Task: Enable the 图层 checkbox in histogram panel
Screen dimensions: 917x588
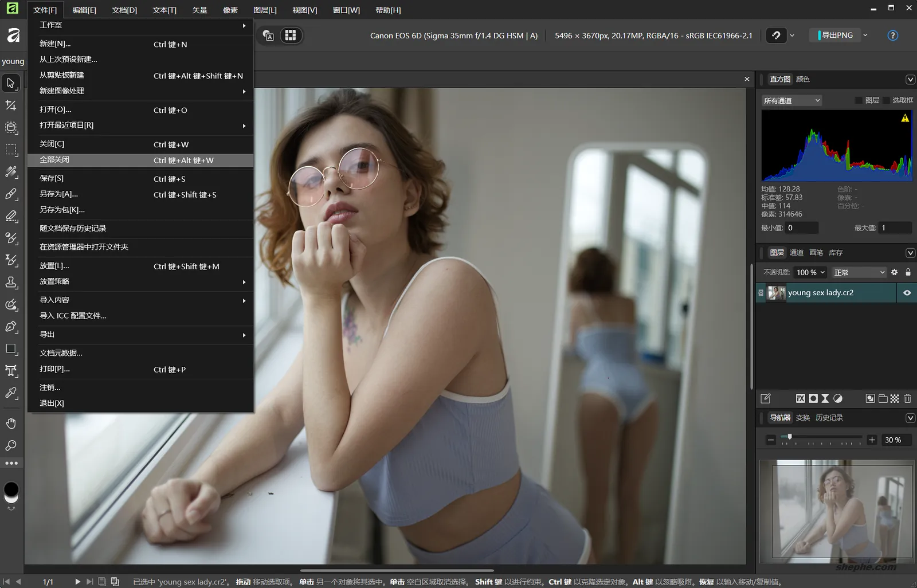Action: point(859,101)
